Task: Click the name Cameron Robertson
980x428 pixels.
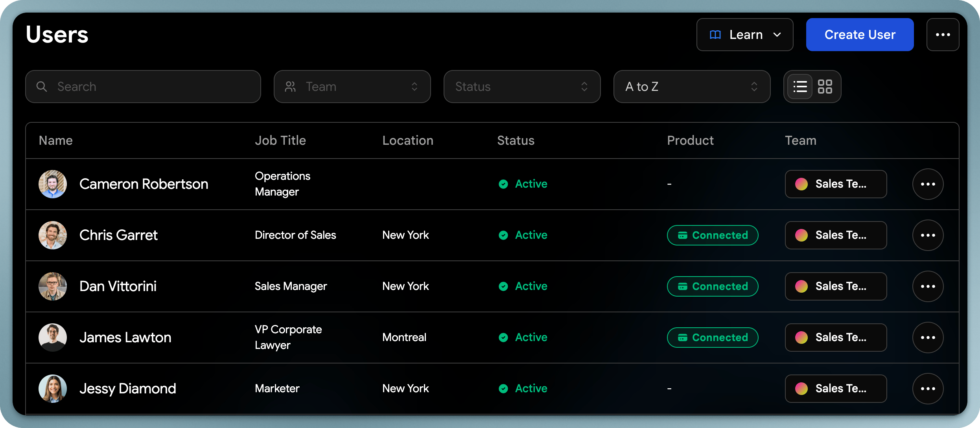Action: 144,184
